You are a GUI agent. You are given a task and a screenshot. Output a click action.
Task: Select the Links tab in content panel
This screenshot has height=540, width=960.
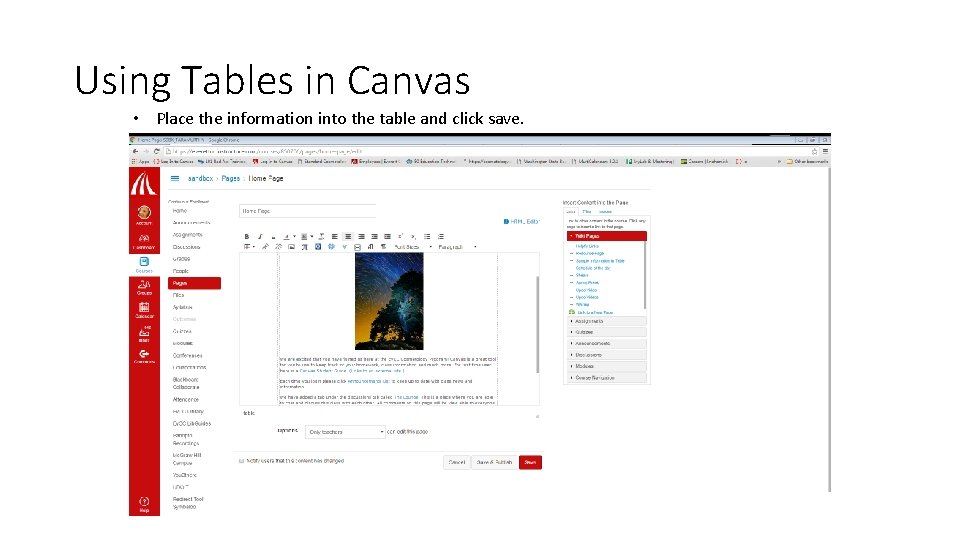coord(571,212)
